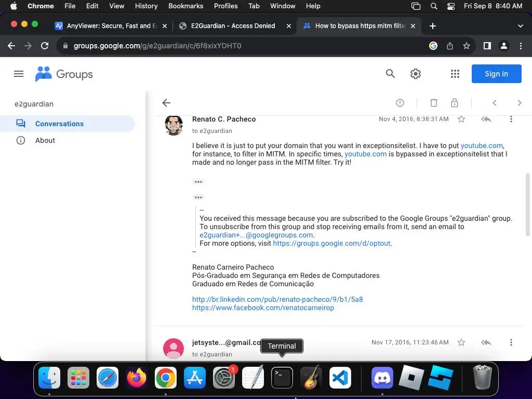Image resolution: width=532 pixels, height=399 pixels.
Task: Open the Profiles menu
Action: point(225,6)
